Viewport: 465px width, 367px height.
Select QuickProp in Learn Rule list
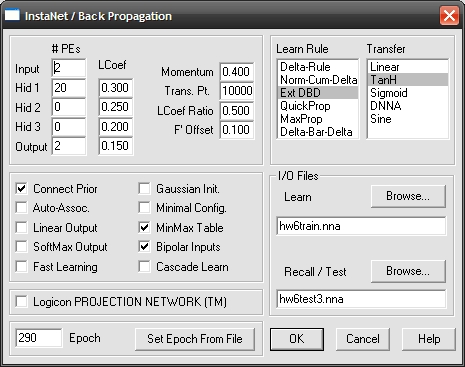[x=318, y=106]
